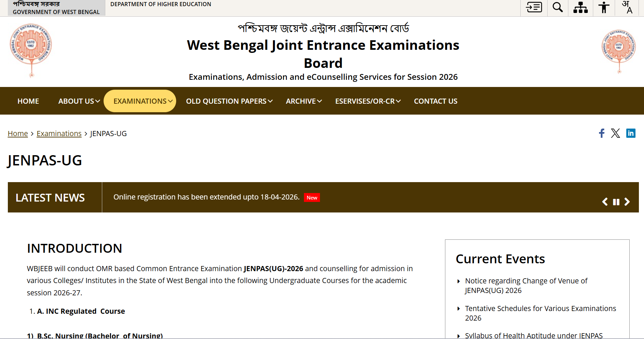The height and width of the screenshot is (339, 644).
Task: Expand the EXAMINATIONS menu
Action: (x=140, y=101)
